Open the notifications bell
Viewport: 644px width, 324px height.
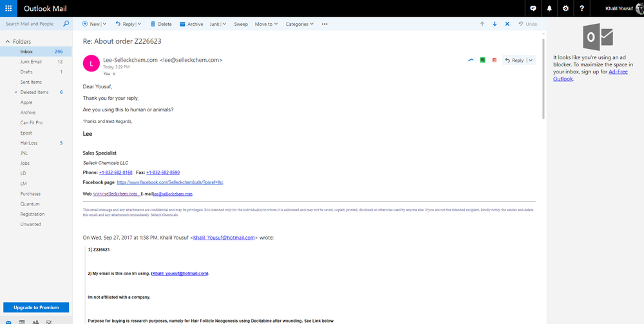(x=549, y=8)
